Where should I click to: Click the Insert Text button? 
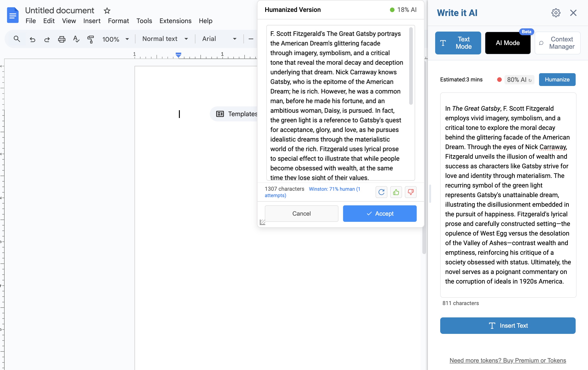tap(508, 326)
